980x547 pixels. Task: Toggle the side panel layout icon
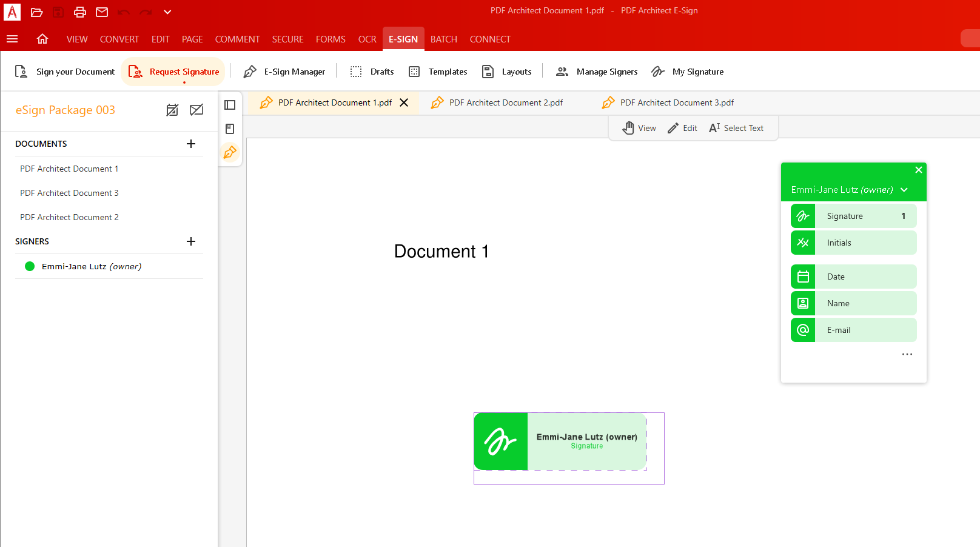[x=230, y=105]
